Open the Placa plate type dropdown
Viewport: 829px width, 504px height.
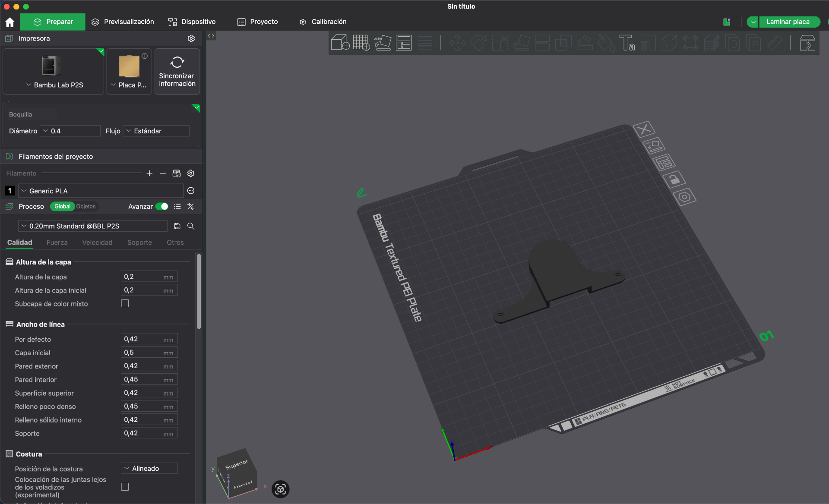tap(129, 85)
